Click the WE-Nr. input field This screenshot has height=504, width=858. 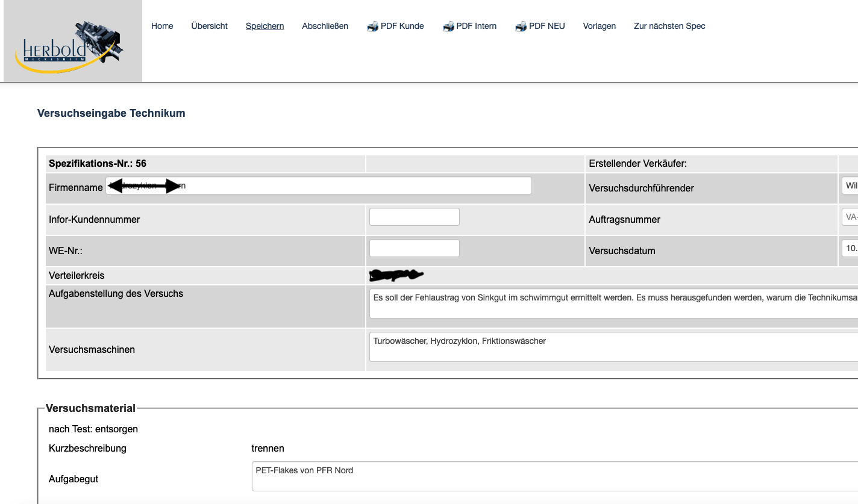pyautogui.click(x=414, y=247)
